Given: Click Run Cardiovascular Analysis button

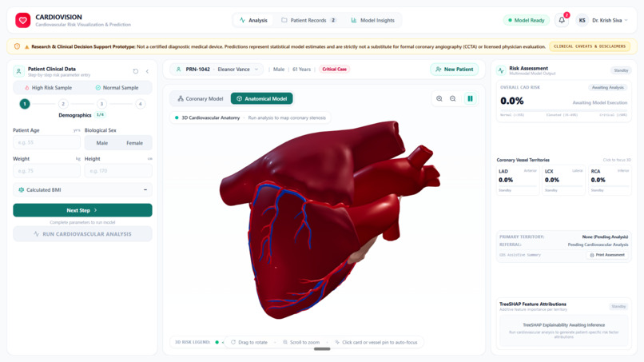Looking at the screenshot, I should [x=82, y=234].
